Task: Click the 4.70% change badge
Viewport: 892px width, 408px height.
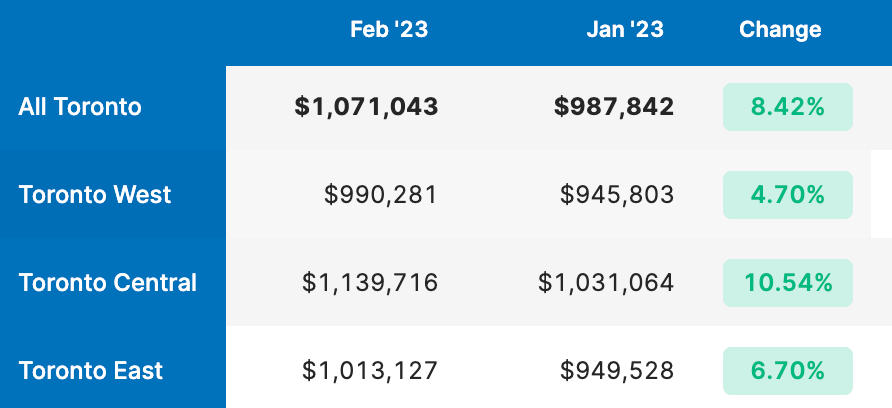Action: tap(787, 195)
